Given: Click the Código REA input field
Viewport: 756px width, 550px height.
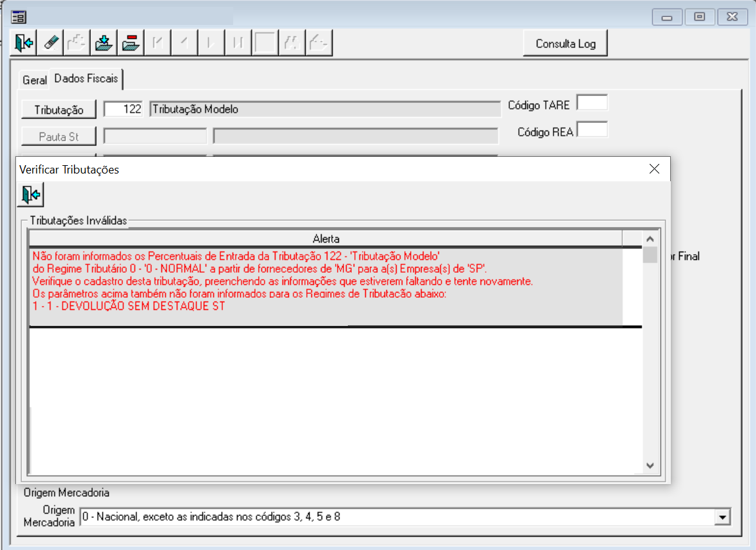Looking at the screenshot, I should [592, 130].
